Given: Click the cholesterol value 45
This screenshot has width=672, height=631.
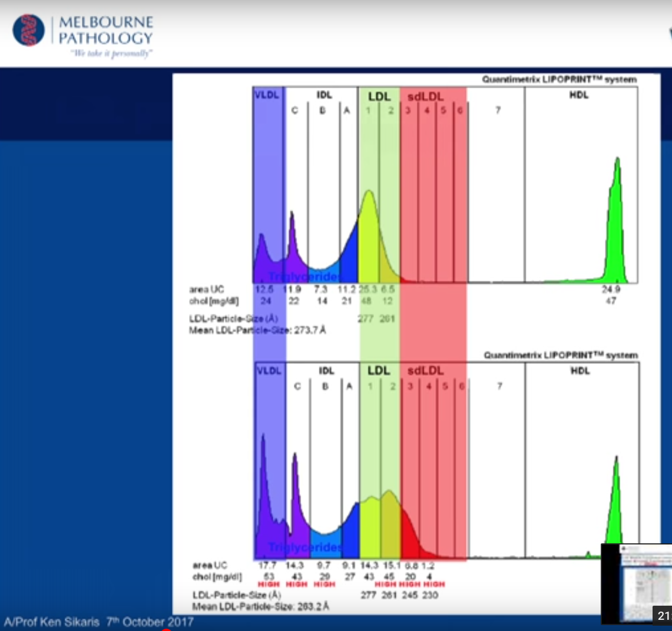Looking at the screenshot, I should [x=389, y=577].
